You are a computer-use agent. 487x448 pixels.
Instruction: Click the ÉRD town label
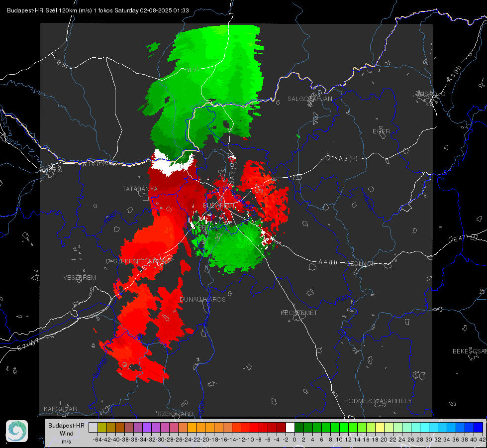point(204,227)
